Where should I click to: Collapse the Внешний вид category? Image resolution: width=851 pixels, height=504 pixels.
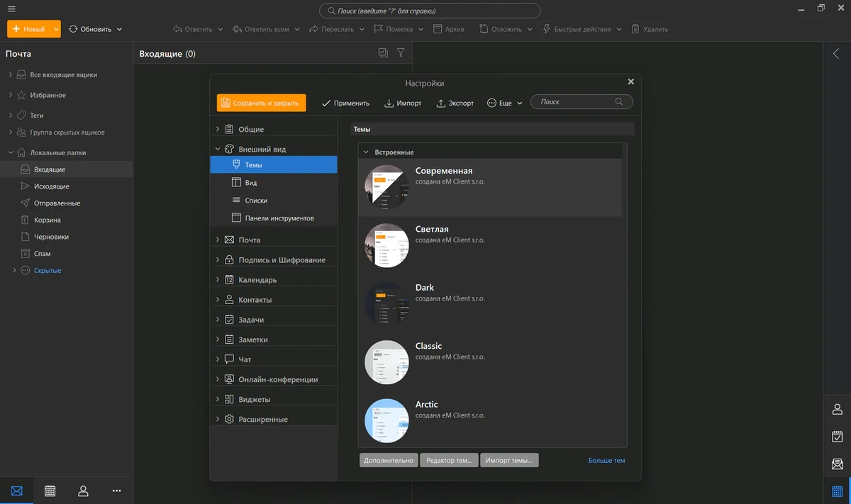[x=218, y=150]
